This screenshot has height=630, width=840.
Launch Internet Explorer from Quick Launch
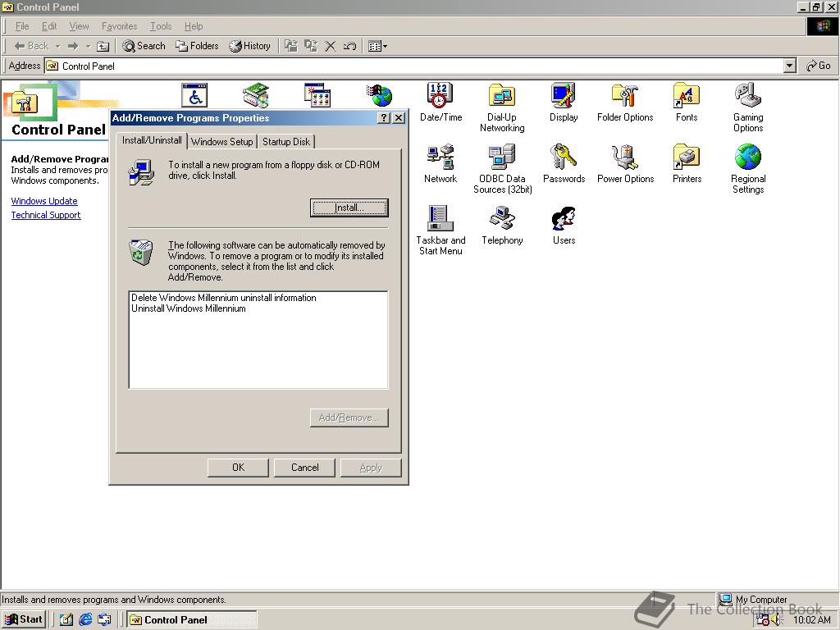pos(85,620)
